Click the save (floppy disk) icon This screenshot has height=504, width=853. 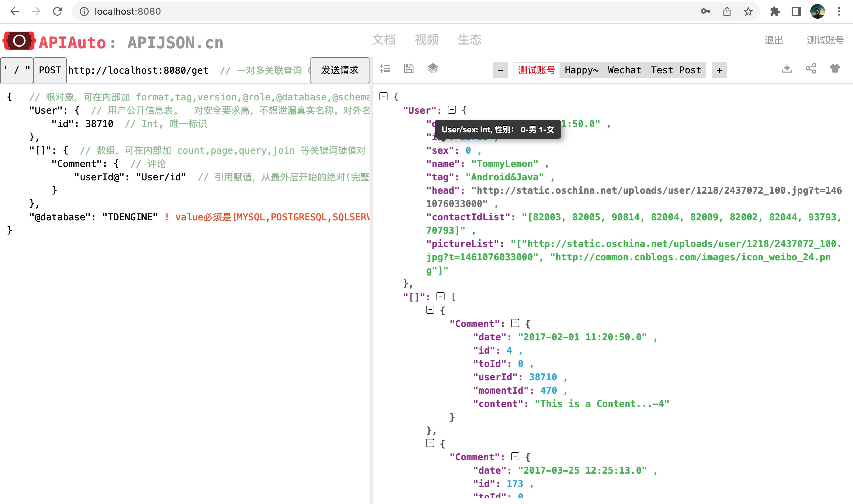[x=409, y=69]
